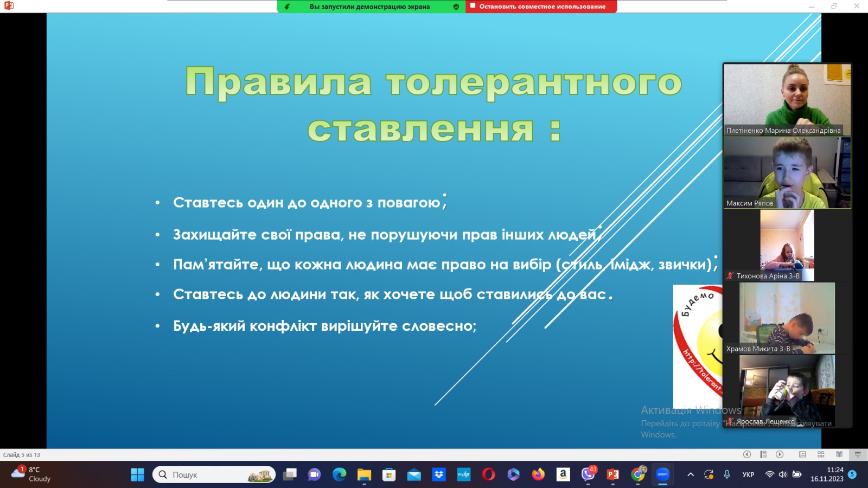This screenshot has height=488, width=868.
Task: Switch to PowerPoint on taskbar
Action: click(613, 474)
